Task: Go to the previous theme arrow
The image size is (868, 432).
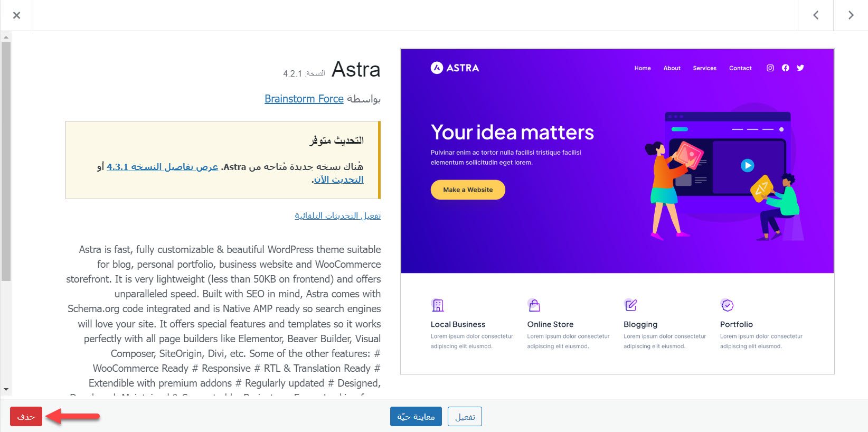Action: pos(816,15)
